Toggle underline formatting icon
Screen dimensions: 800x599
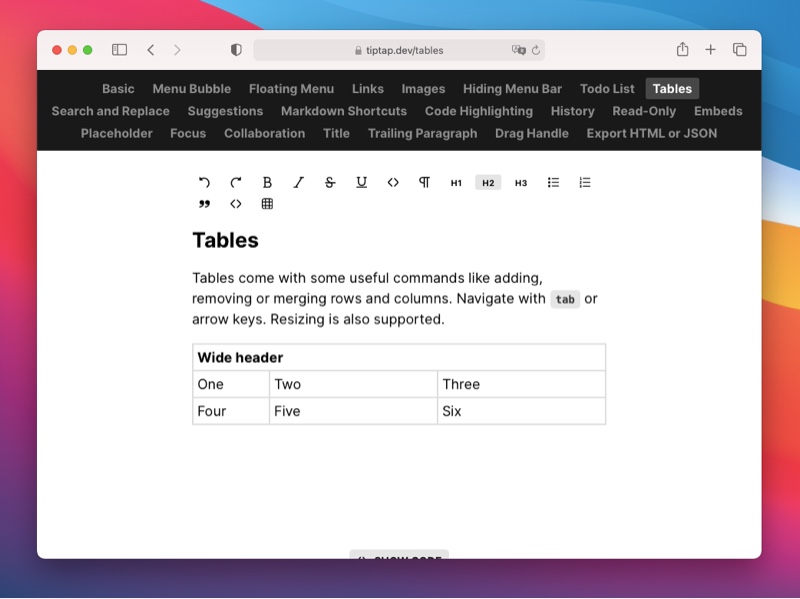(x=361, y=182)
